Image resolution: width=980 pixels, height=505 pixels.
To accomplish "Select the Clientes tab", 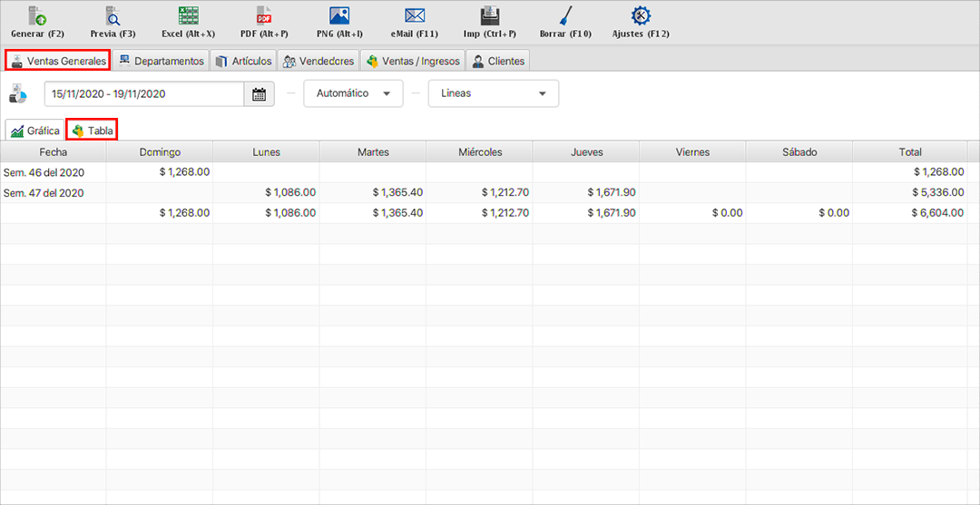I will (x=497, y=61).
